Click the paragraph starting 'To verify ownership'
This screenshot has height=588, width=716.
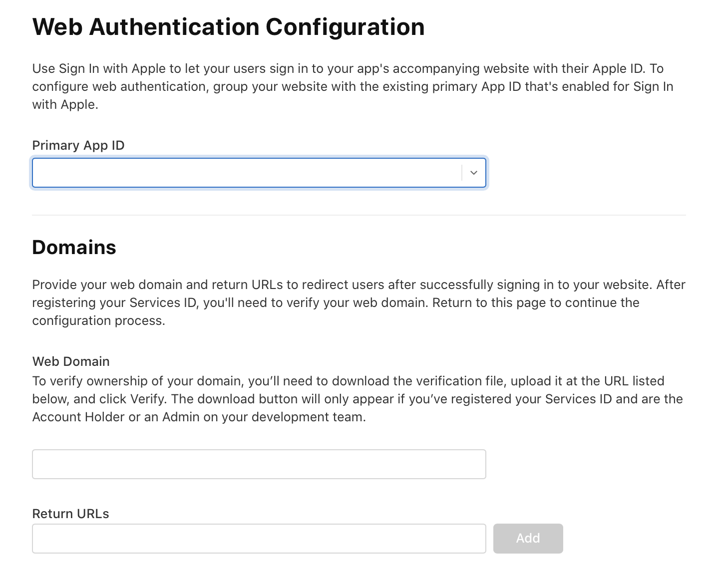(358, 399)
